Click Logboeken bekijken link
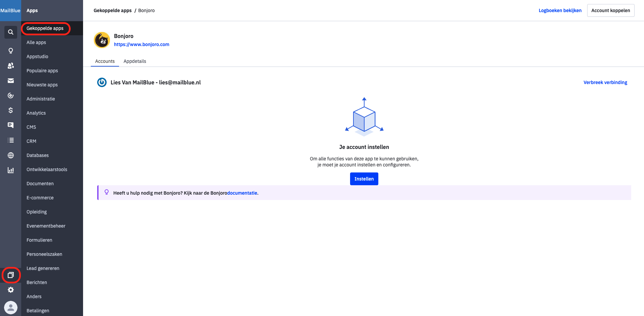The height and width of the screenshot is (316, 644). click(560, 10)
